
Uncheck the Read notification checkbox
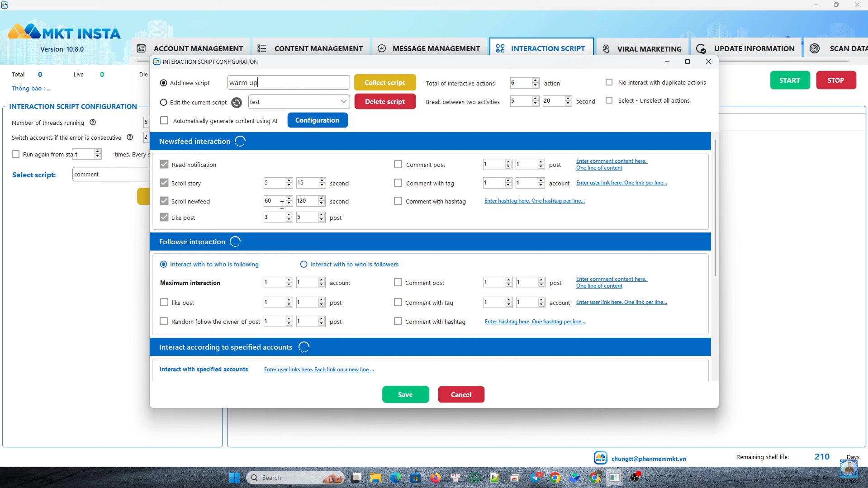pos(164,164)
